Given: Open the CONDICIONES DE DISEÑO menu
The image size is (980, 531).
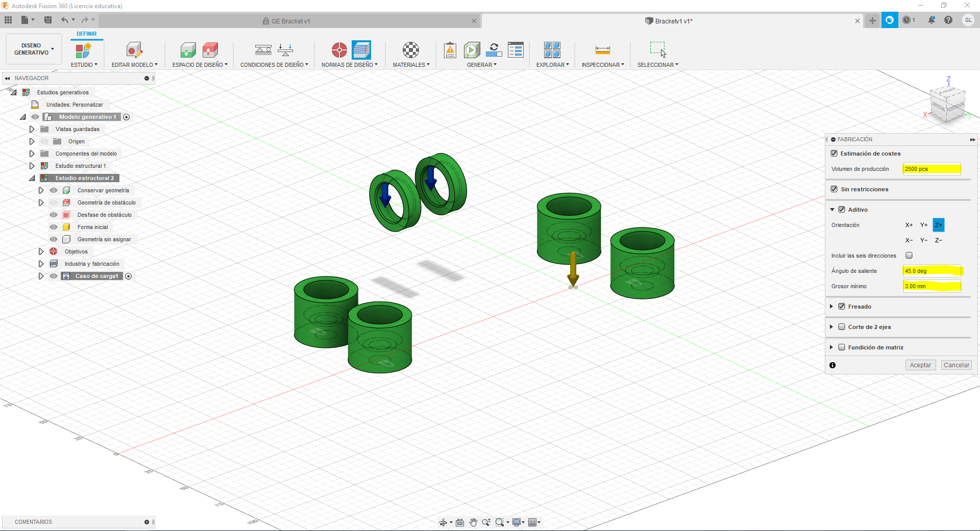Looking at the screenshot, I should point(274,65).
